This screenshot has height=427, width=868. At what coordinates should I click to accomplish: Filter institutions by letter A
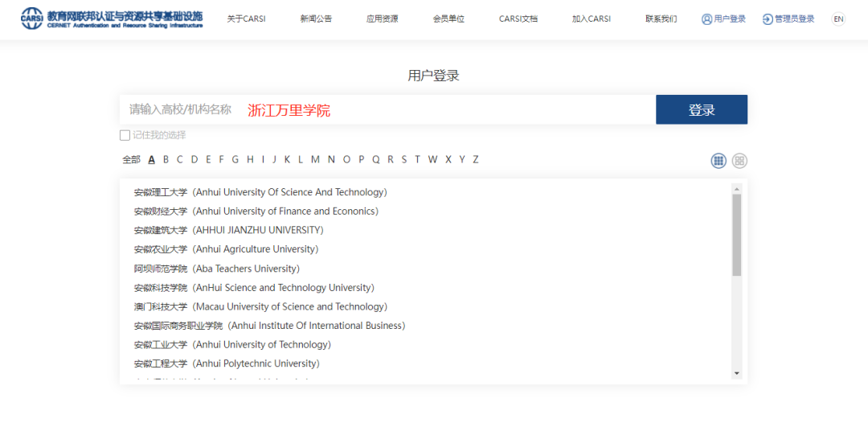[x=152, y=159]
